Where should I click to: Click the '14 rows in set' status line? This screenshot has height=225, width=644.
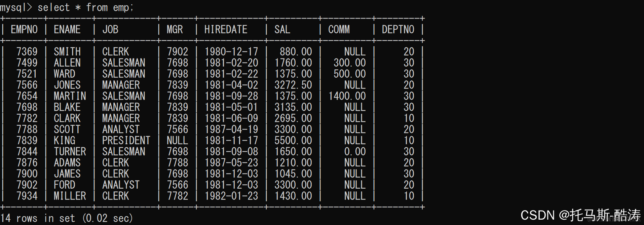click(x=67, y=218)
